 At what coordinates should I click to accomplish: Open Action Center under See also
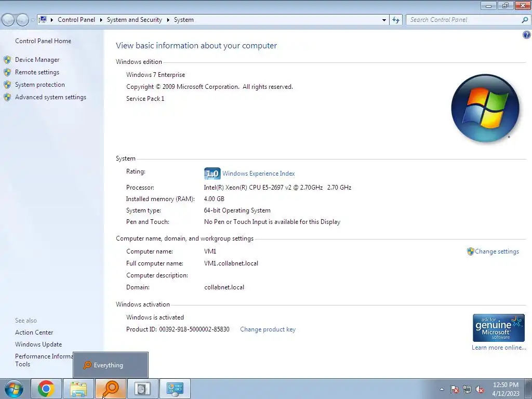pos(34,332)
